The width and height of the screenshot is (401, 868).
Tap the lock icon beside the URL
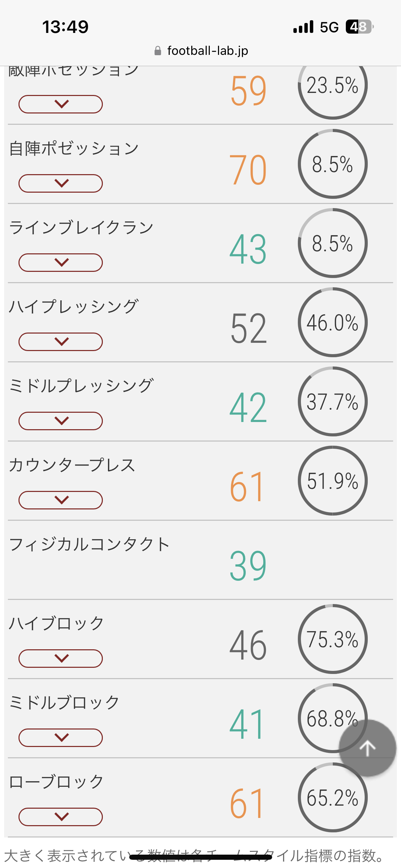click(x=158, y=51)
